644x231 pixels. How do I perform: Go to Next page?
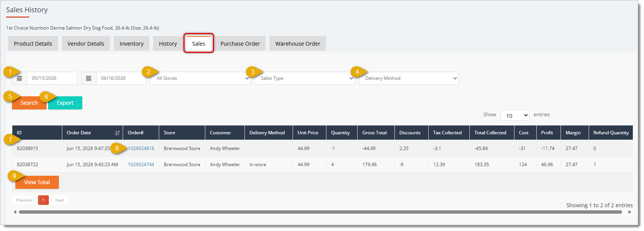[x=60, y=200]
